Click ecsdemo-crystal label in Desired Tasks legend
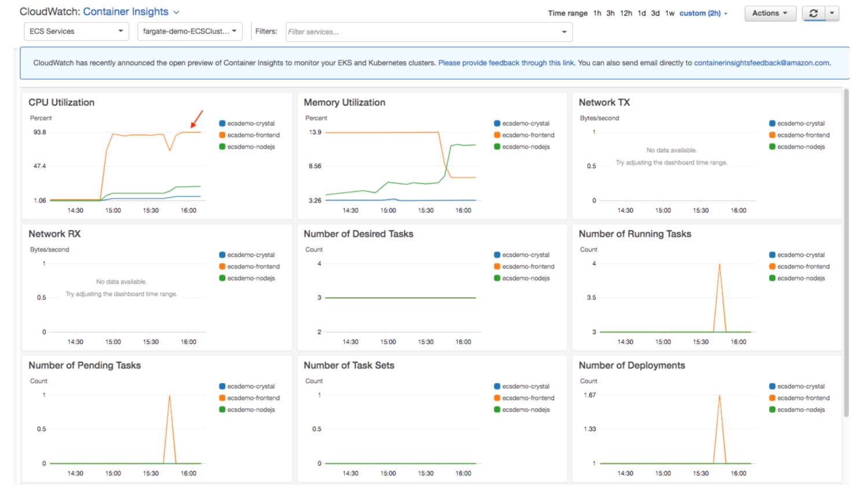This screenshot has height=502, width=868. point(526,255)
